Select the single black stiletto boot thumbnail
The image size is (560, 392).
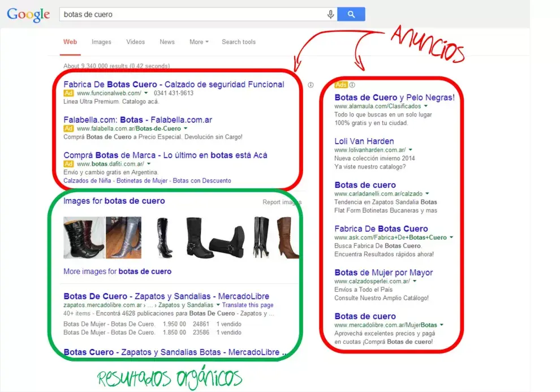(165, 238)
